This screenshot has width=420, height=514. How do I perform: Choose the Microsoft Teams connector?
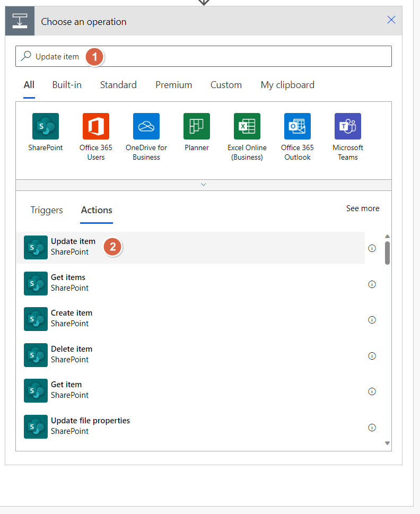(x=348, y=126)
